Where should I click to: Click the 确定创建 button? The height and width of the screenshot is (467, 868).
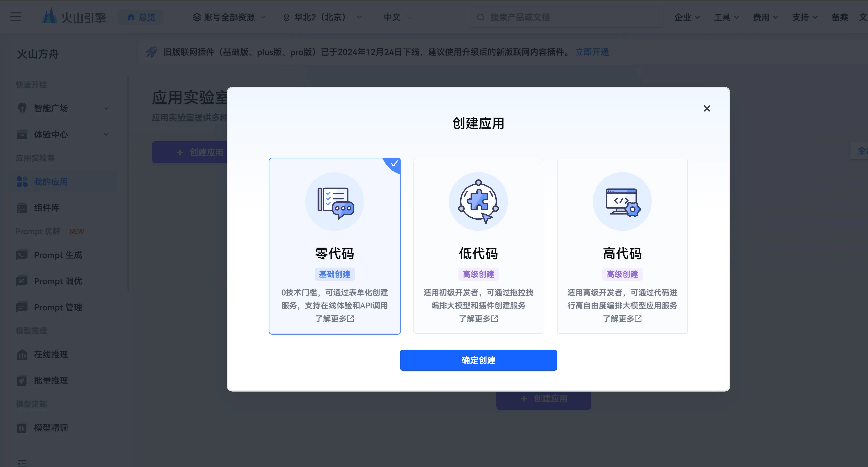point(478,360)
